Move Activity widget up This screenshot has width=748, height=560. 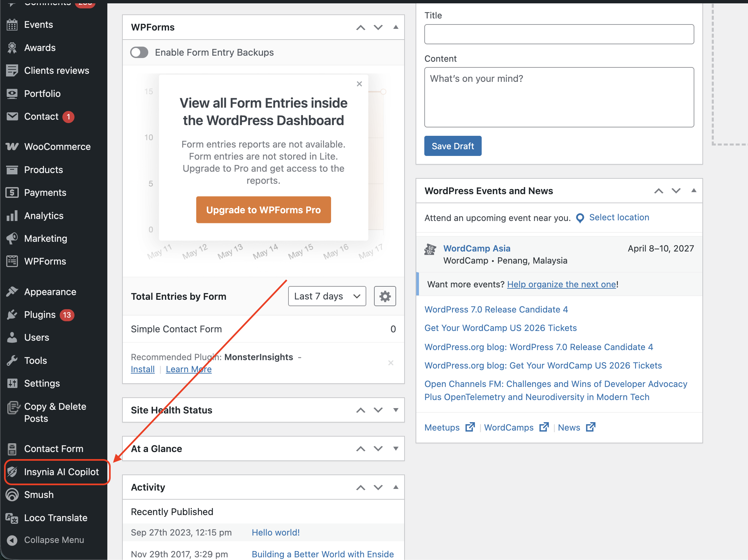[361, 487]
